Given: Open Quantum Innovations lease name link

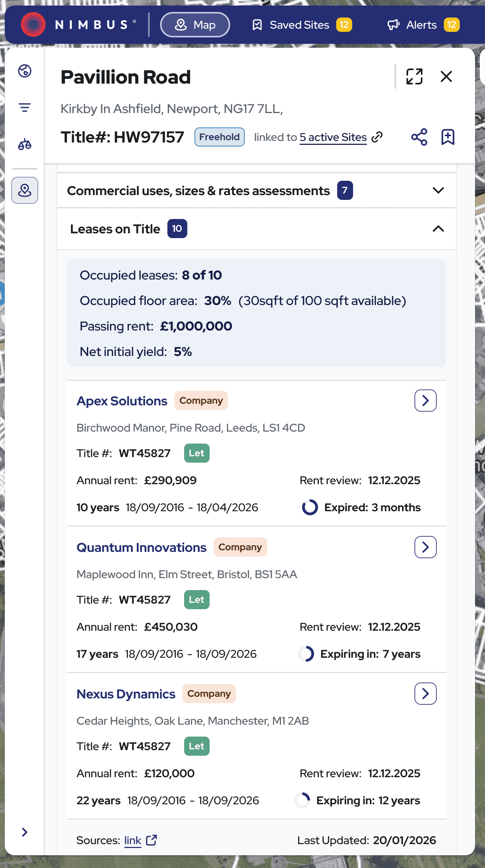Looking at the screenshot, I should tap(141, 547).
